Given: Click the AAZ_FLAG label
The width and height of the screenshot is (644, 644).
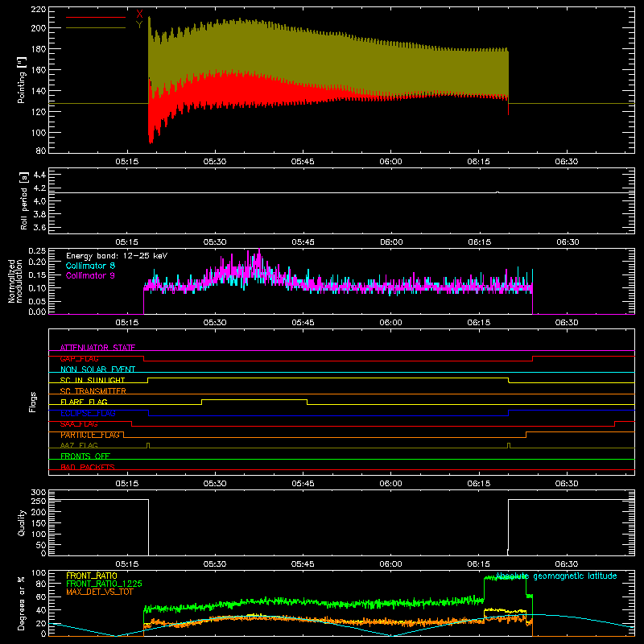Looking at the screenshot, I should pos(79,445).
